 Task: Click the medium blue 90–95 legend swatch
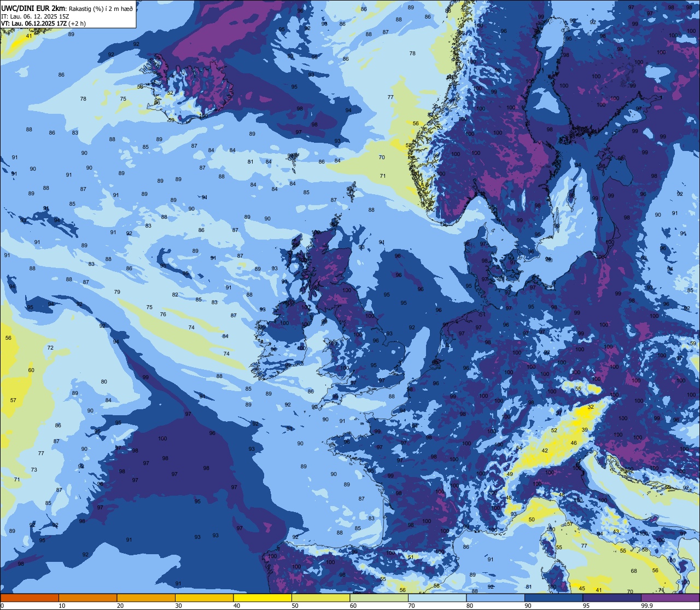tap(553, 597)
